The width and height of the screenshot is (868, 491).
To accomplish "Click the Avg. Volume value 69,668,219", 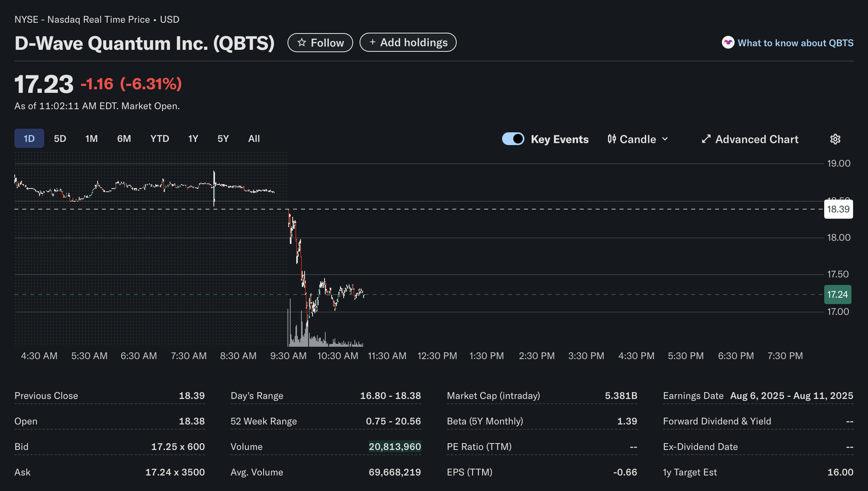I will point(395,472).
